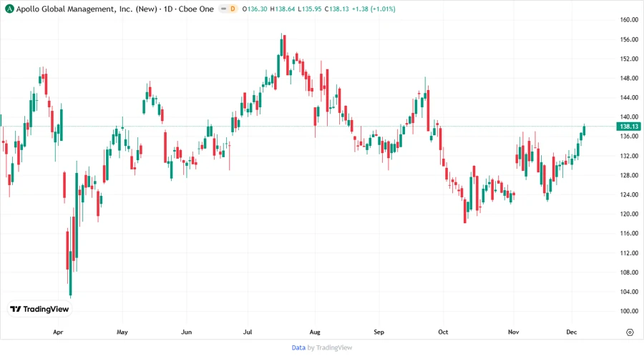The image size is (644, 356).
Task: Select the current price label 138.13
Action: tap(629, 127)
